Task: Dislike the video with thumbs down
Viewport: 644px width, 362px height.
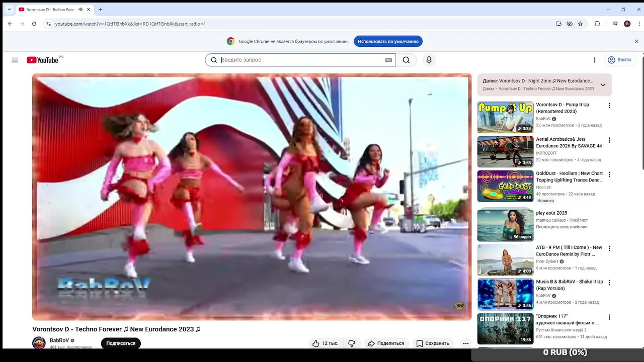Action: (352, 343)
